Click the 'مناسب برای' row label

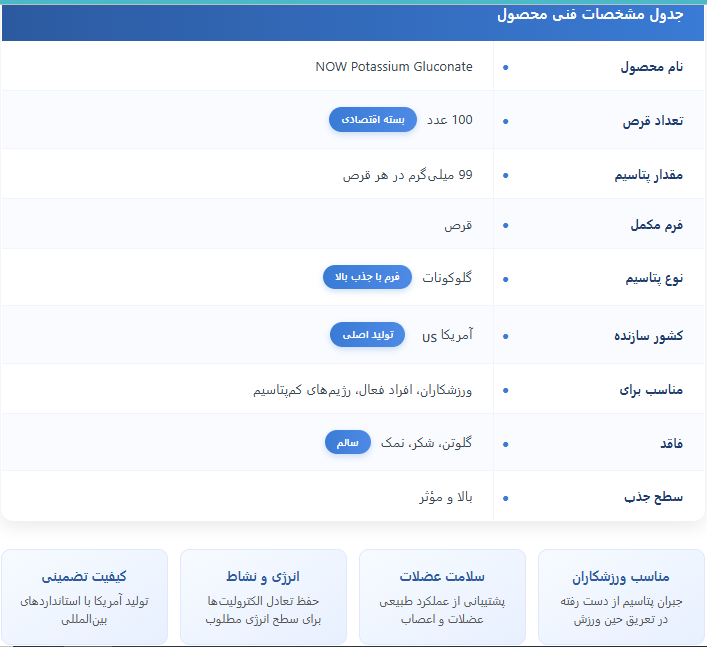651,390
